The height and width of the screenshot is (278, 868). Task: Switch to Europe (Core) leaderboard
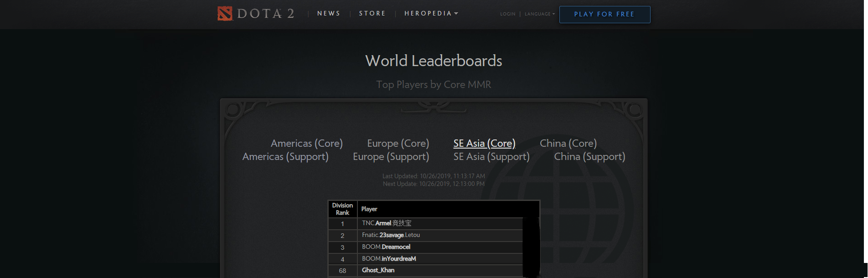click(398, 143)
